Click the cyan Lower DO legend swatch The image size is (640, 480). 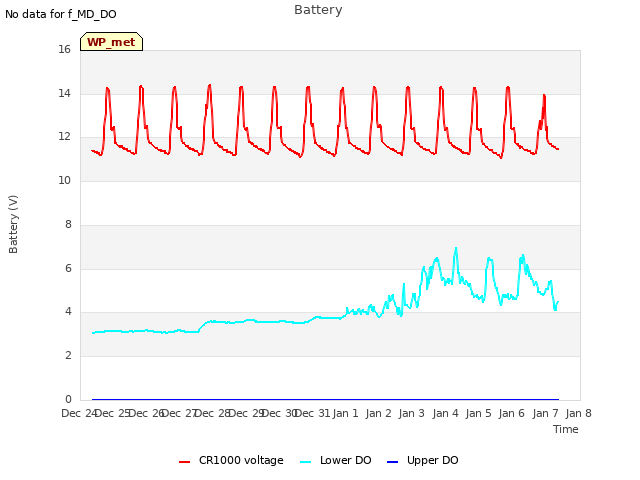click(x=305, y=462)
